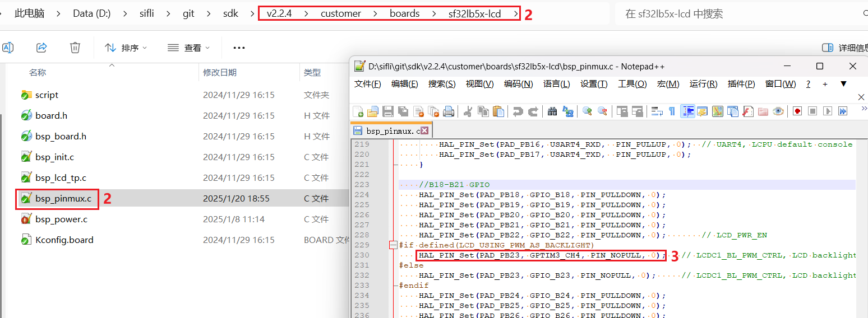Create a new file in Notepad++
Image resolution: width=868 pixels, height=318 pixels.
(358, 111)
